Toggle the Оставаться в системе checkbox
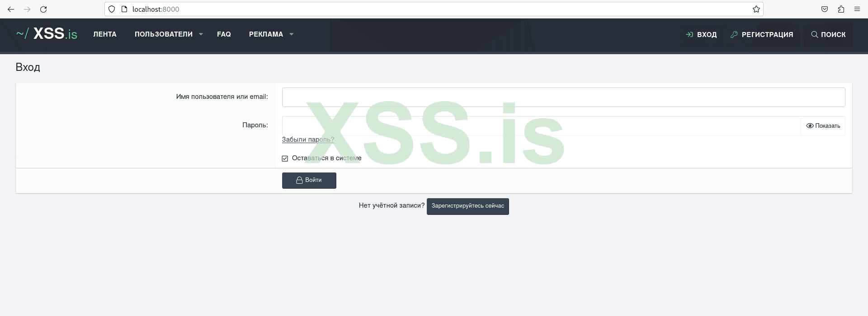Viewport: 868px width, 316px height. click(285, 158)
